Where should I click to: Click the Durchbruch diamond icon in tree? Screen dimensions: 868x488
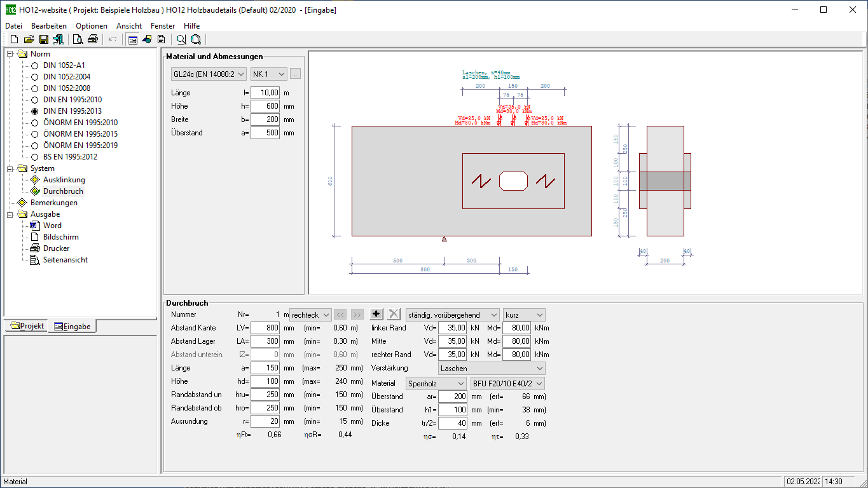pos(35,191)
